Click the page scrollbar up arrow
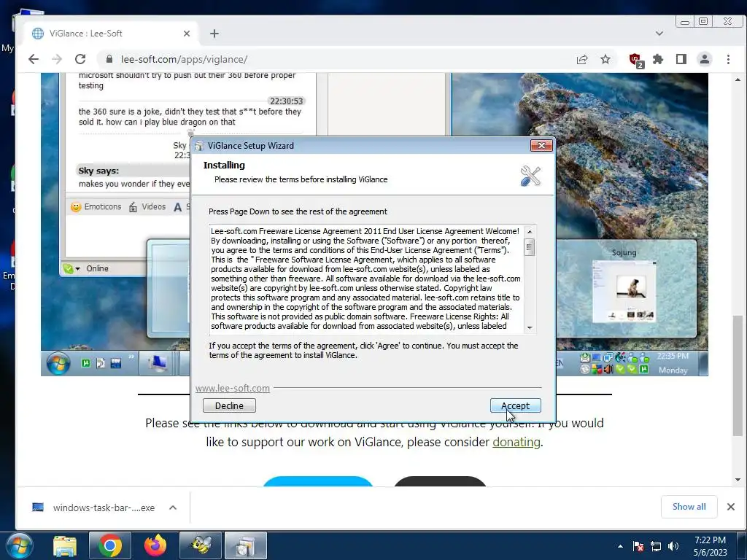Screen dimensions: 747x560 (738, 79)
